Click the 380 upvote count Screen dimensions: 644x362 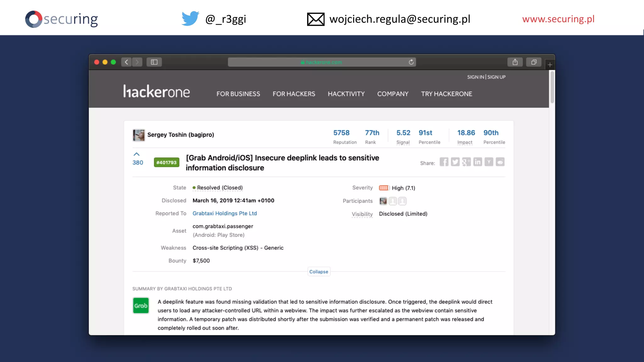(138, 162)
